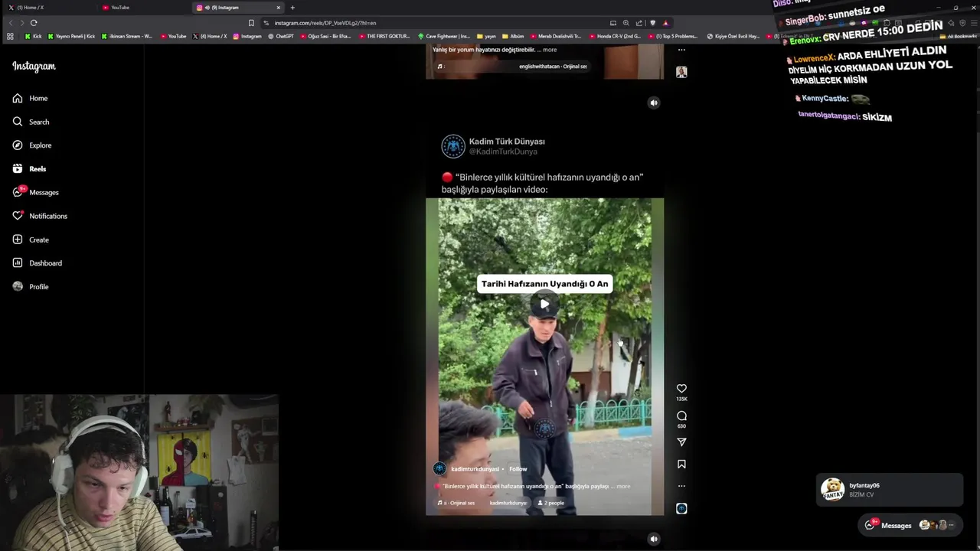The image size is (980, 551).
Task: Open the englishwithatacan audio thumbnail
Action: click(681, 72)
